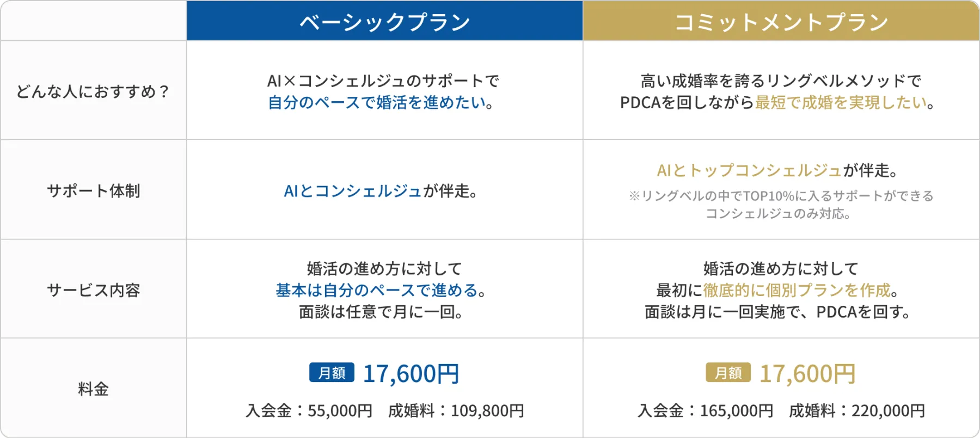Click 基本は自分のペースで進める text

[x=377, y=290]
